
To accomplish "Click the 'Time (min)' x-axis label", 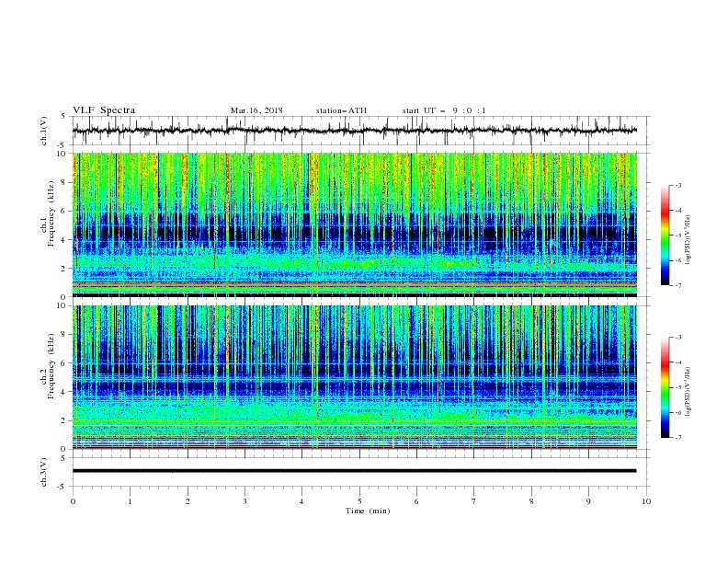I will (x=368, y=511).
